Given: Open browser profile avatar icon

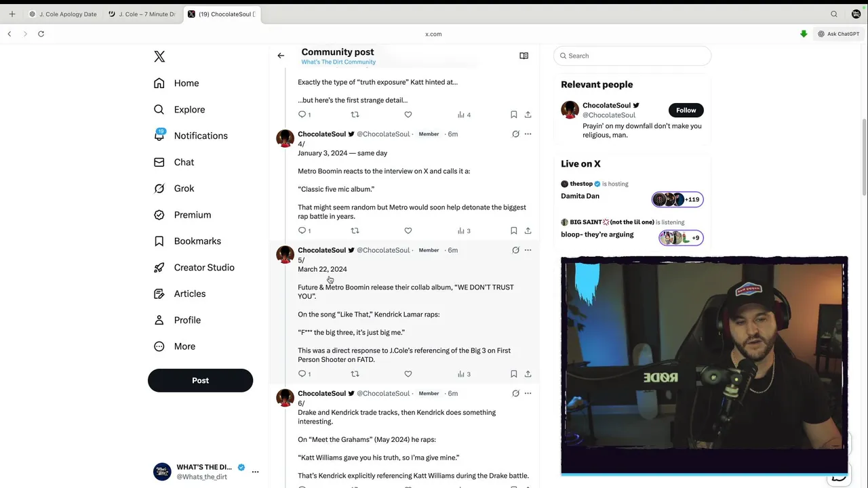Looking at the screenshot, I should pos(856,14).
